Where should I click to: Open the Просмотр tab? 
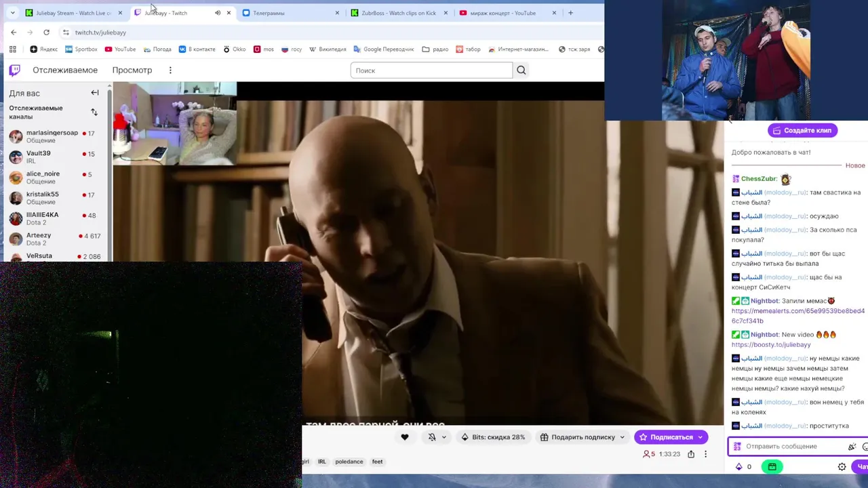(x=132, y=70)
